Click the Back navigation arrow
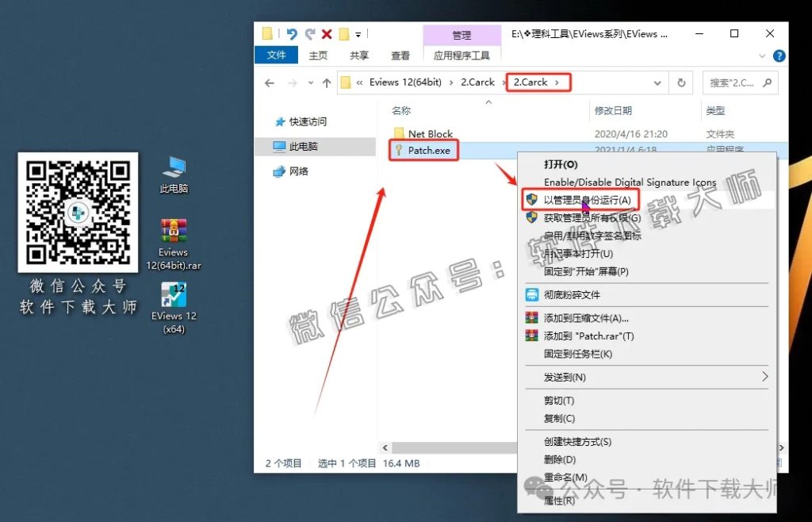Screen dimensions: 812x522 click(269, 82)
